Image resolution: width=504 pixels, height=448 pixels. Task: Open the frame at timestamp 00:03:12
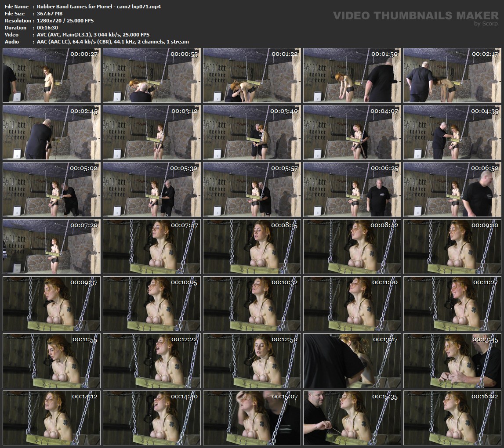152,132
